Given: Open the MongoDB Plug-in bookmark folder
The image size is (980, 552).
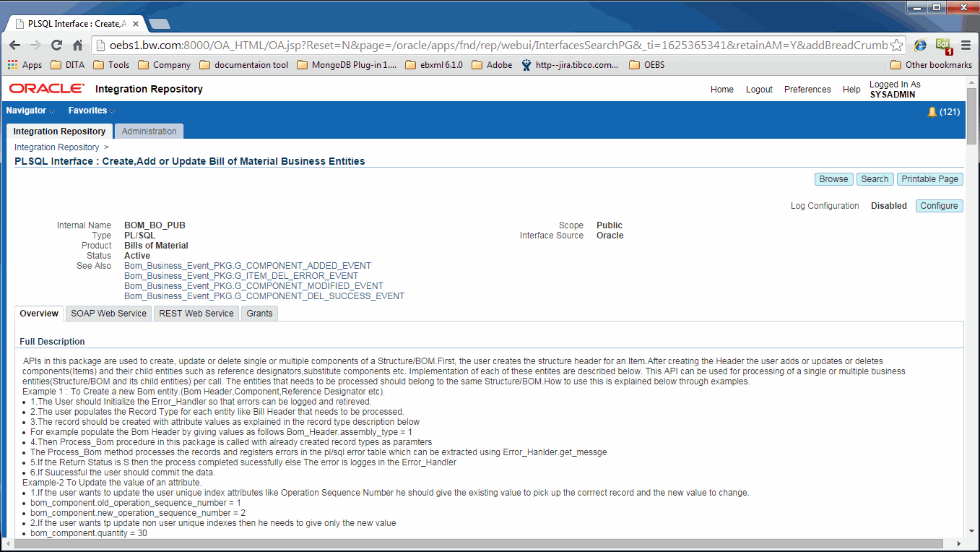Looking at the screenshot, I should coord(347,64).
